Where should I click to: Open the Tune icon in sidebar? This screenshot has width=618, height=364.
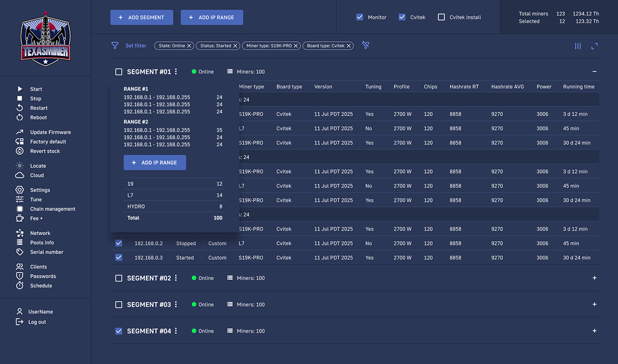(20, 199)
